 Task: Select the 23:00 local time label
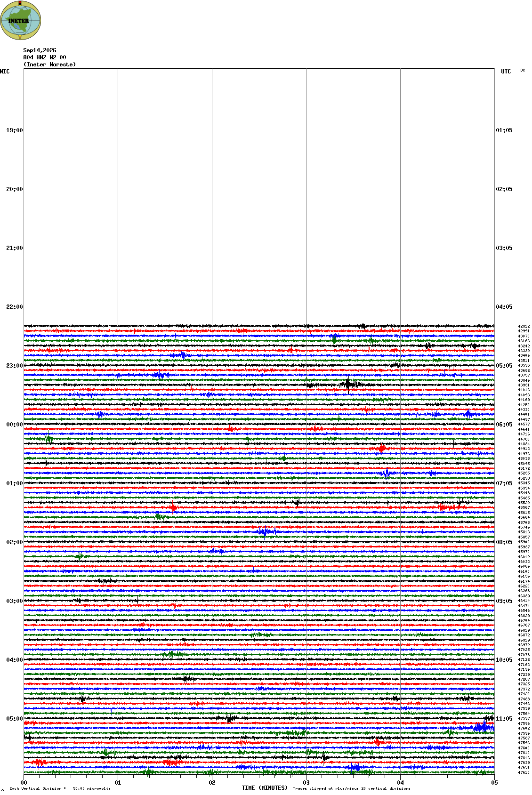[14, 366]
